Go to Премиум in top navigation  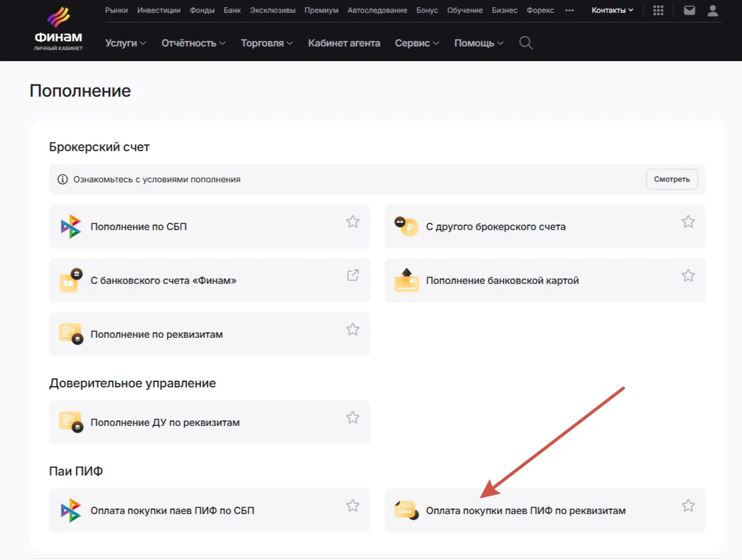[x=321, y=10]
